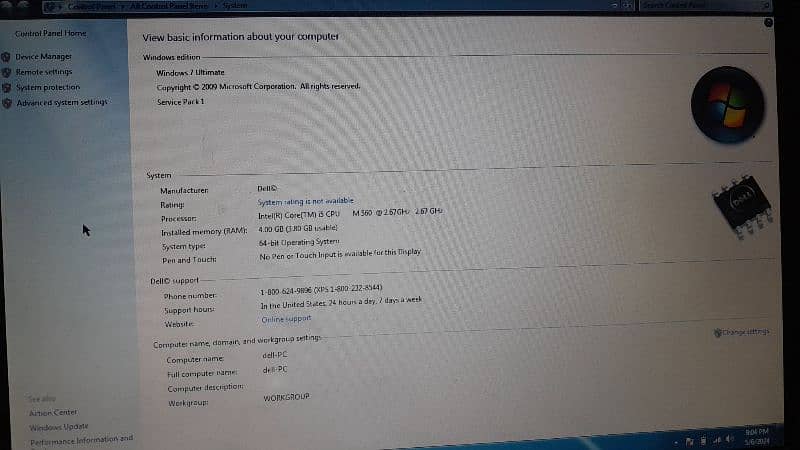Go to Control Panel Home

pyautogui.click(x=51, y=33)
